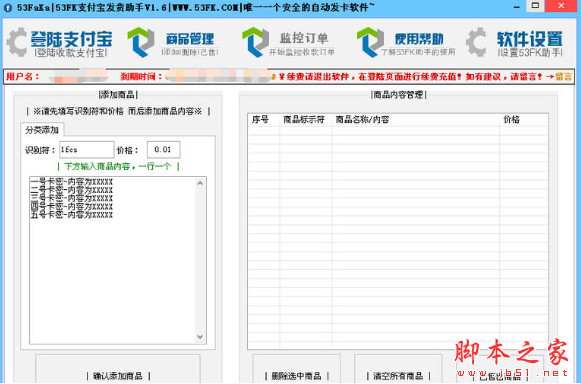Click the 监控订单 hexagon logo icon

click(255, 42)
